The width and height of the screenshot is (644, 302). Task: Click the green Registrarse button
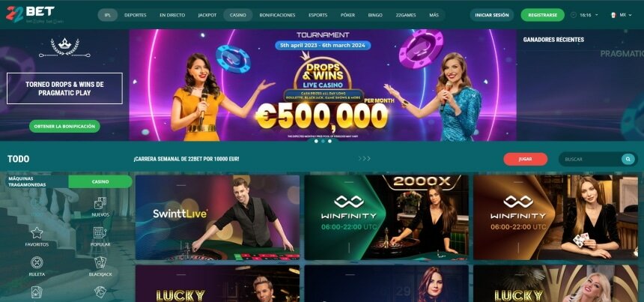pos(543,15)
